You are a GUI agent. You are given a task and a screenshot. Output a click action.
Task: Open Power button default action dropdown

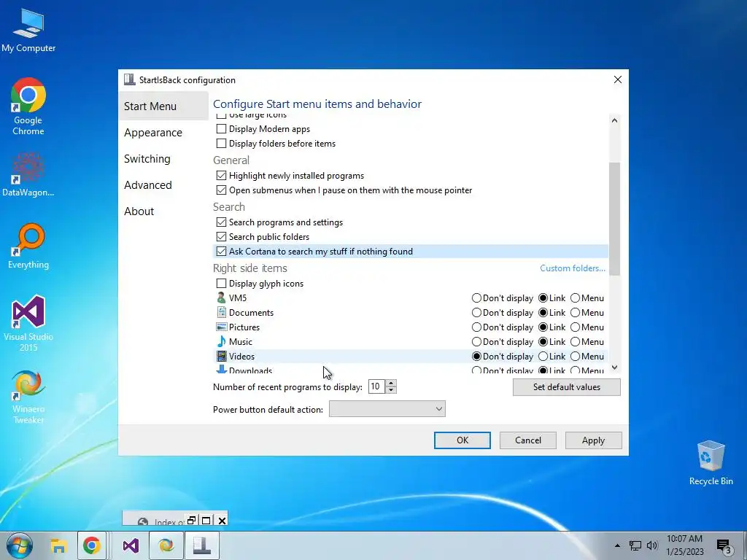387,409
